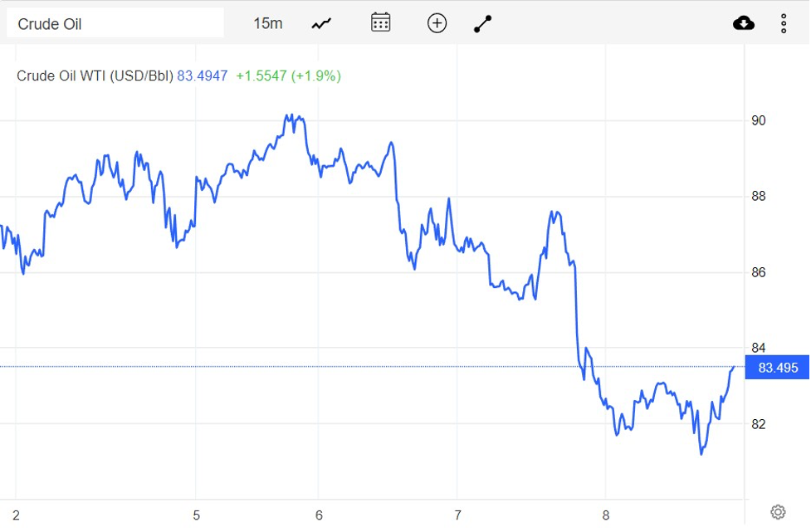811x532 pixels.
Task: Click the blue 83.495 current price tag
Action: pos(778,367)
